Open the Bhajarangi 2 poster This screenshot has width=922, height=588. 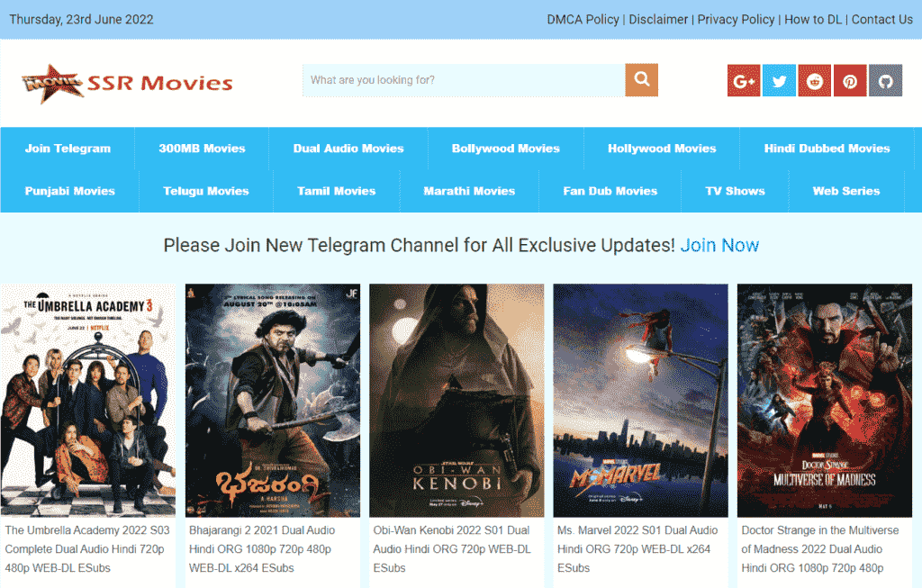[273, 401]
